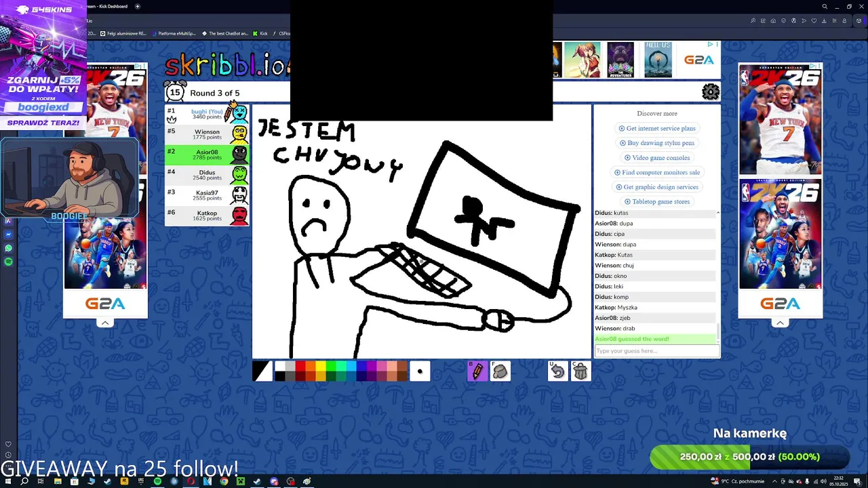Focus the 'Type your guess here' field
The image size is (868, 488).
pyautogui.click(x=656, y=350)
